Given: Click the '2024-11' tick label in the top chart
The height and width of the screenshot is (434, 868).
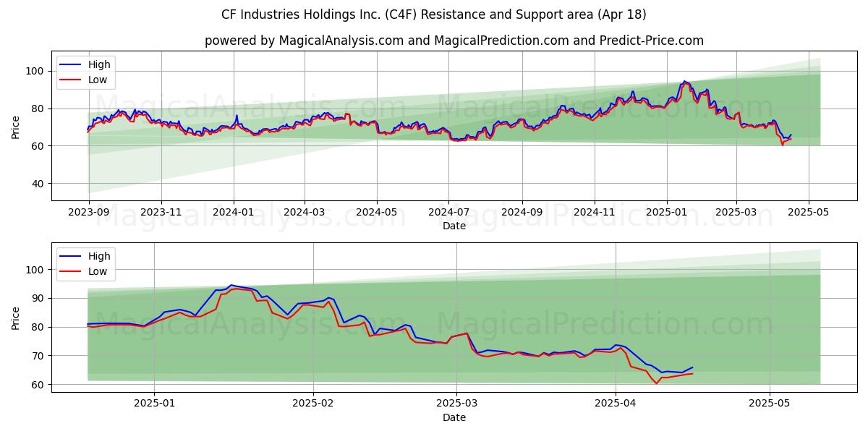Looking at the screenshot, I should pos(595,212).
